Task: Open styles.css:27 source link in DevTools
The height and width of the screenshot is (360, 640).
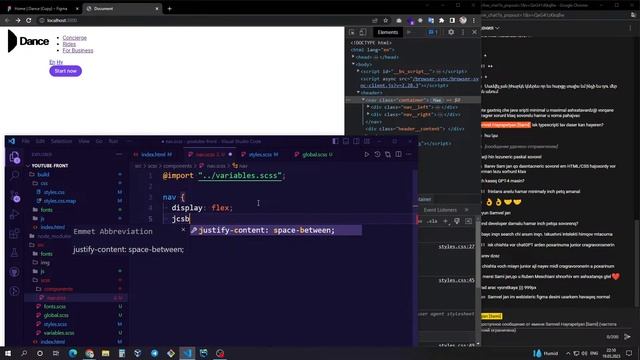Action: (456, 247)
